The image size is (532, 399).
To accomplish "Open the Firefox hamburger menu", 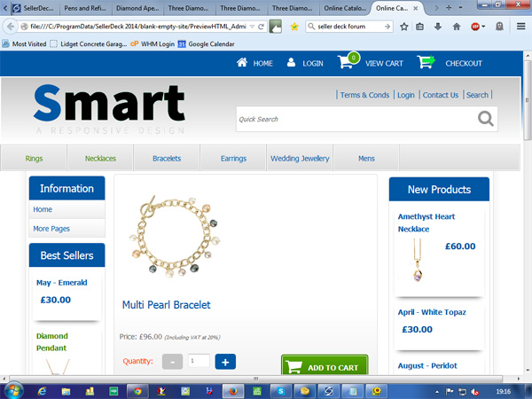I will coord(520,26).
